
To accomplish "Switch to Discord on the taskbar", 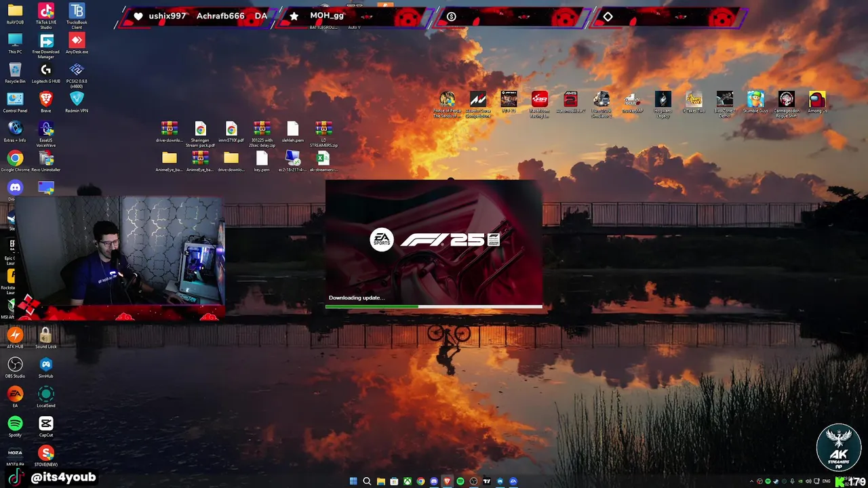I will pos(434,481).
